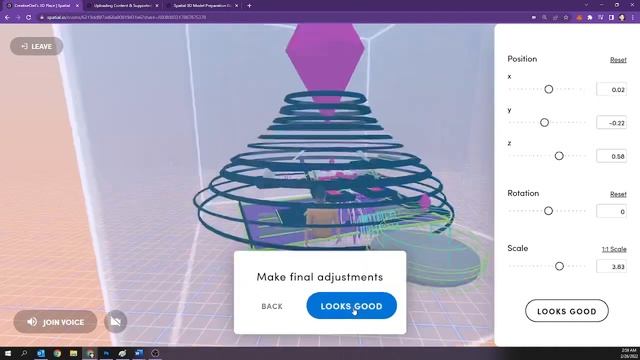Switch to the Spatial 3D Model Preparation tab

tap(201, 6)
